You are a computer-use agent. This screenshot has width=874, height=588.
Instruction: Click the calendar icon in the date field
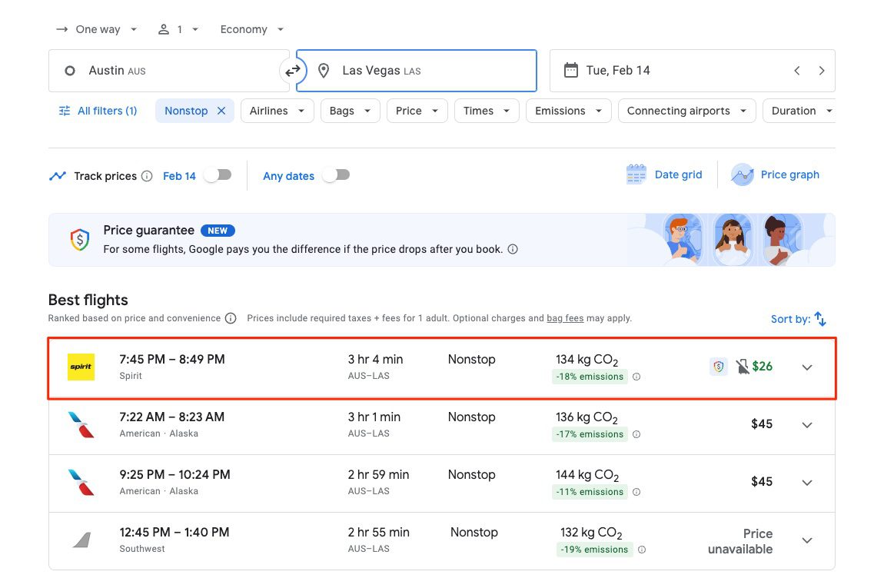pos(570,69)
